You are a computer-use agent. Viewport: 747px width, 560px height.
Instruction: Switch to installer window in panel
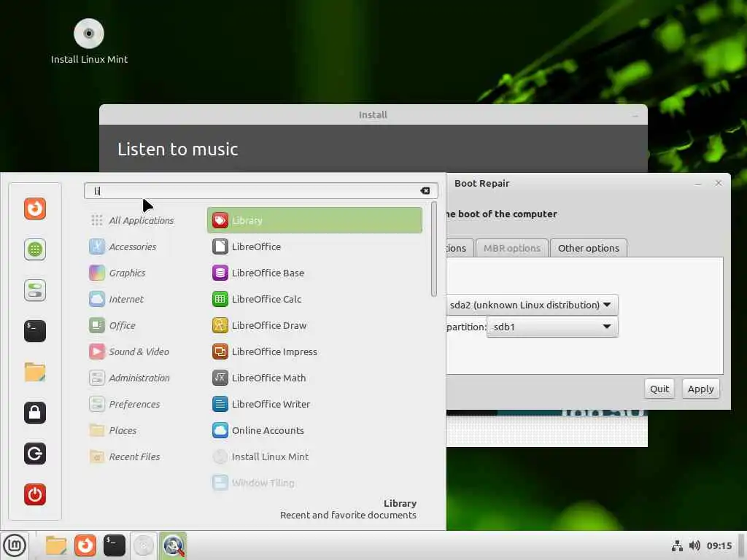(144, 545)
